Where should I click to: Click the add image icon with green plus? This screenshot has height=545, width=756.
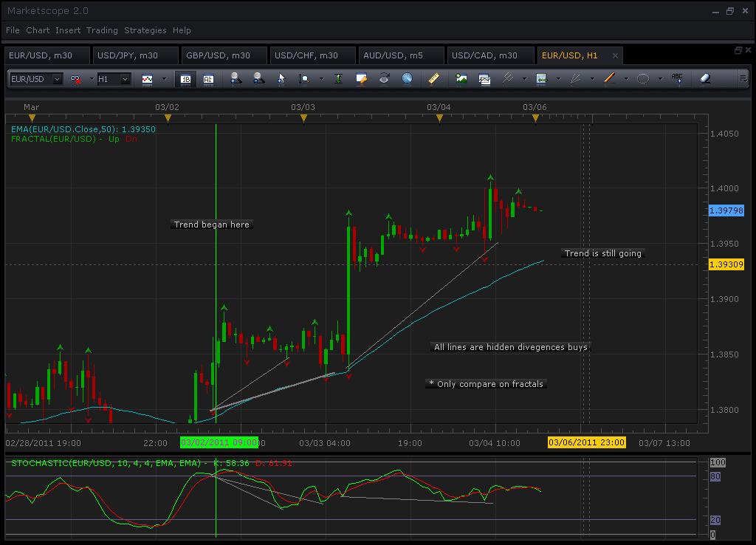click(461, 78)
